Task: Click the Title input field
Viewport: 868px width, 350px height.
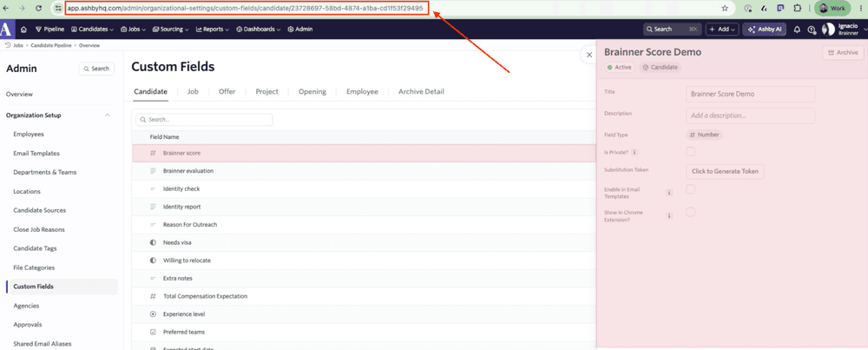Action: [750, 94]
